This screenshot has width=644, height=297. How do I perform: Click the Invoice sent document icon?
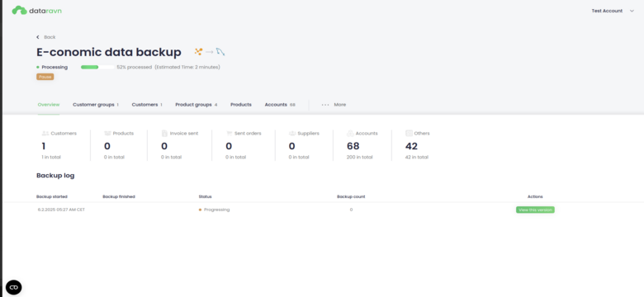(x=164, y=134)
